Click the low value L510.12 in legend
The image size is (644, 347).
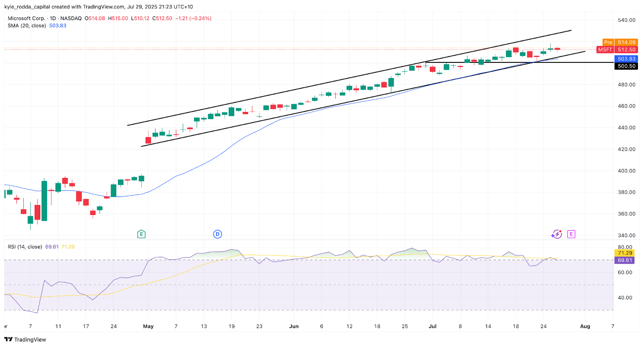point(140,19)
